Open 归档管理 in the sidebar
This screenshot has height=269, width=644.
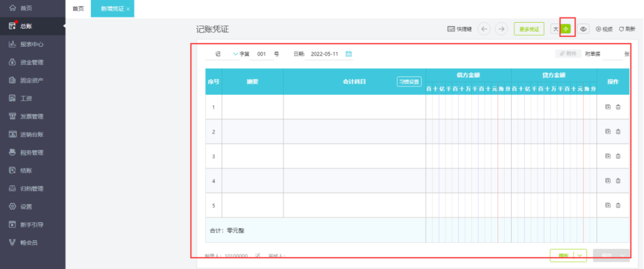pyautogui.click(x=31, y=189)
